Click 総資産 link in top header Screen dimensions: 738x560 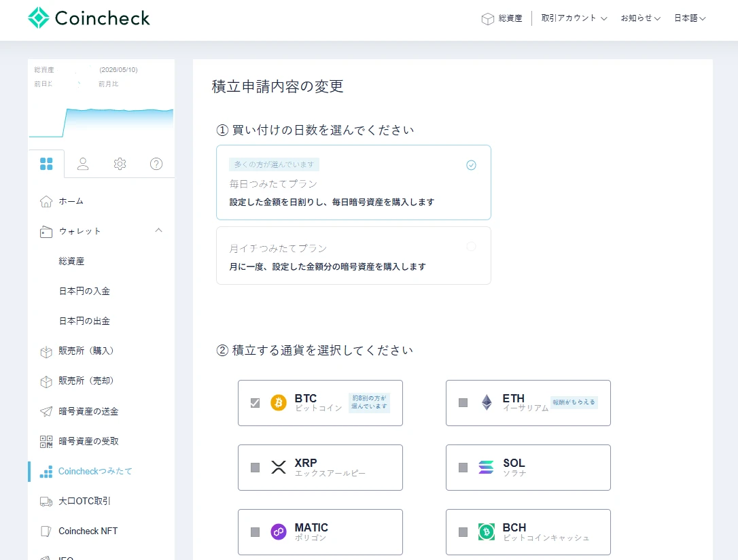coord(510,18)
